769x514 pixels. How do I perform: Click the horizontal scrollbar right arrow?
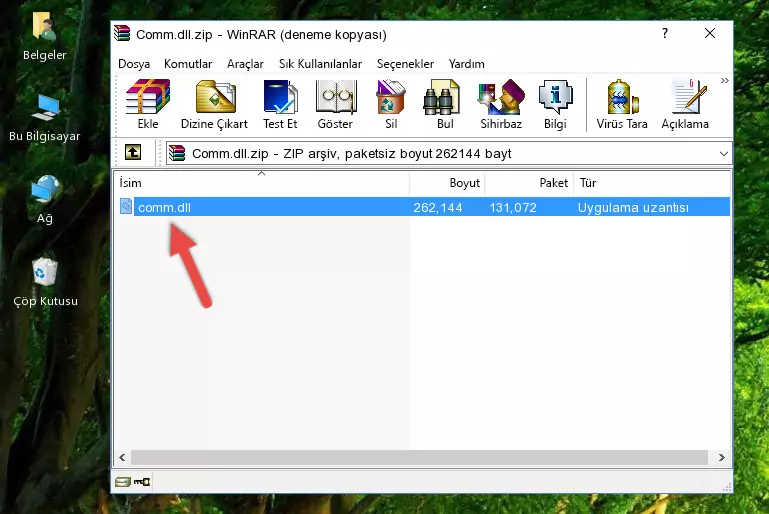(721, 457)
